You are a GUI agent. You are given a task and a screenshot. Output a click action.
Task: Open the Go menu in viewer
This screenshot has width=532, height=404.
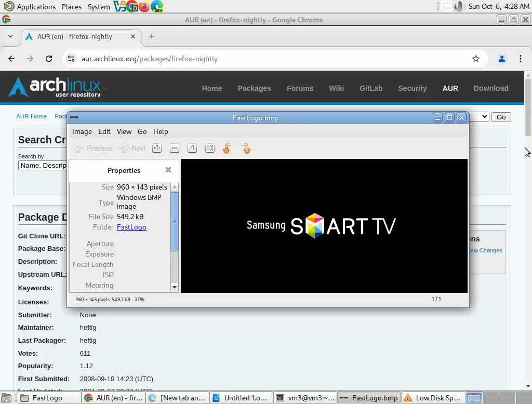(x=142, y=131)
